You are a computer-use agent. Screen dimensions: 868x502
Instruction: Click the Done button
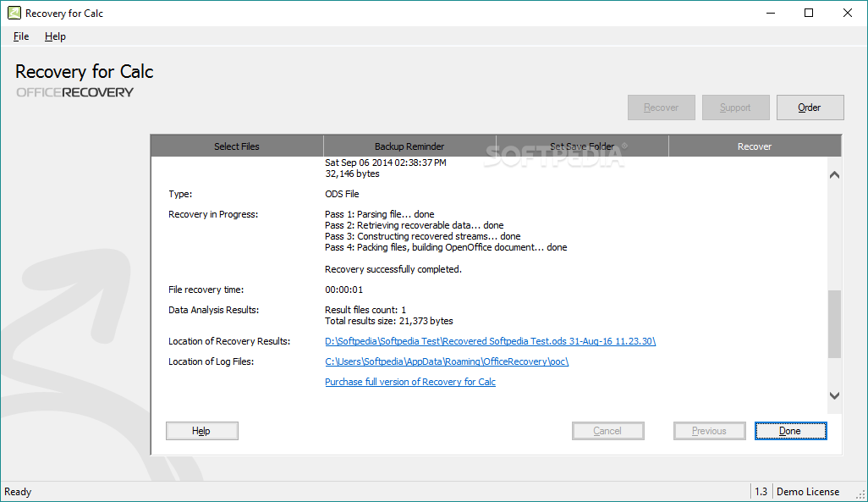pos(790,431)
